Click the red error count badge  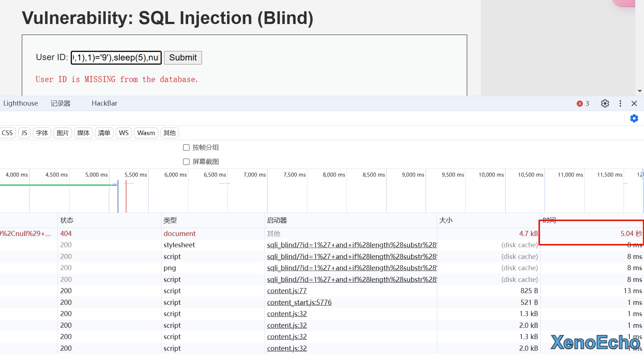(583, 103)
